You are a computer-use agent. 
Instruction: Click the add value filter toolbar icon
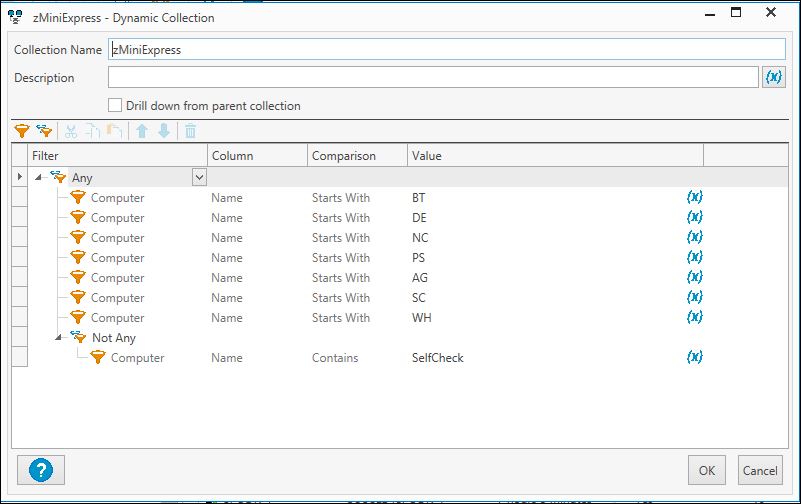[x=20, y=131]
